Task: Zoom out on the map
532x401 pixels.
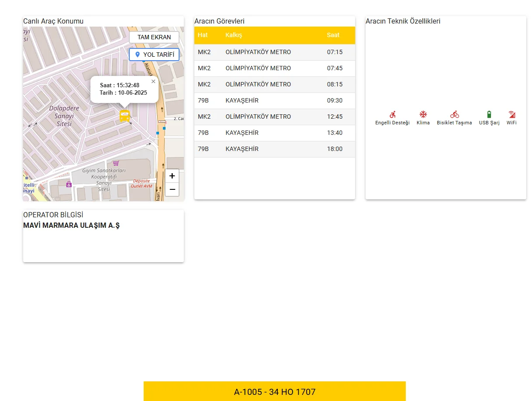Action: pyautogui.click(x=172, y=189)
